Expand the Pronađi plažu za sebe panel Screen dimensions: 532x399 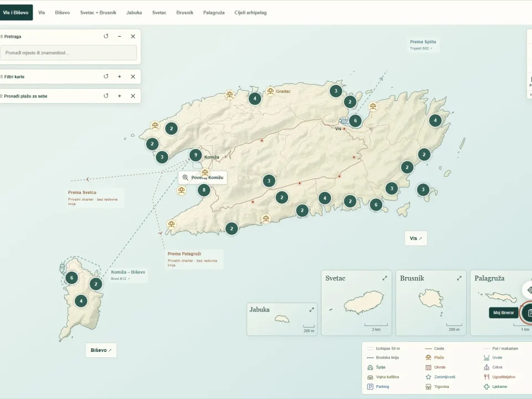[120, 96]
